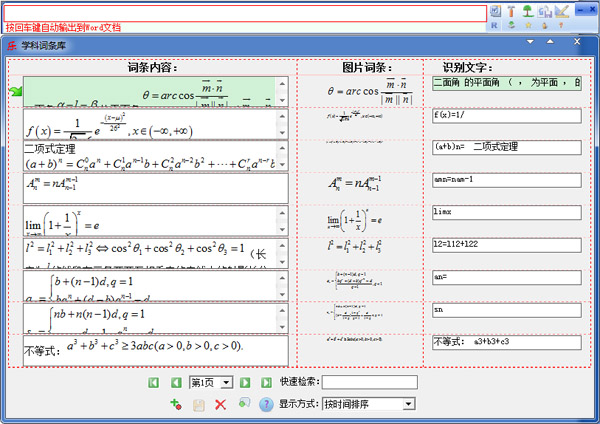
Task: Click the l²=l₁²+l₂²+l₃² image thumbnail
Action: pos(354,246)
